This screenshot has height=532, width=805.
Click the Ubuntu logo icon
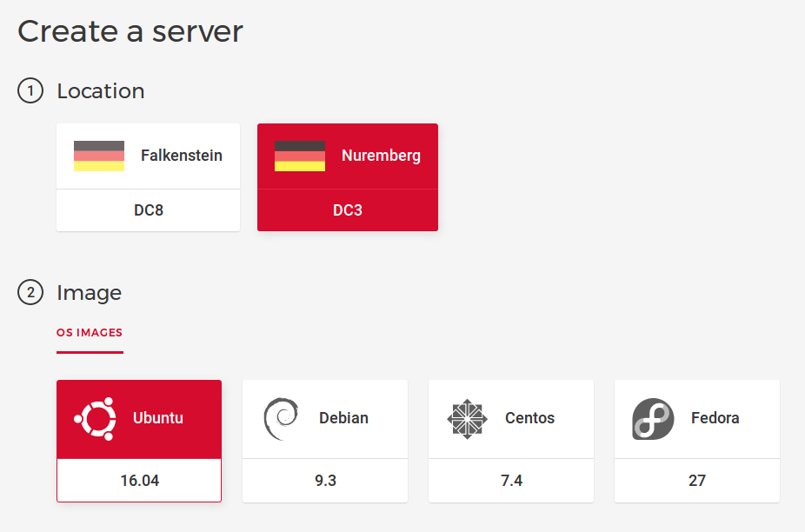[95, 418]
